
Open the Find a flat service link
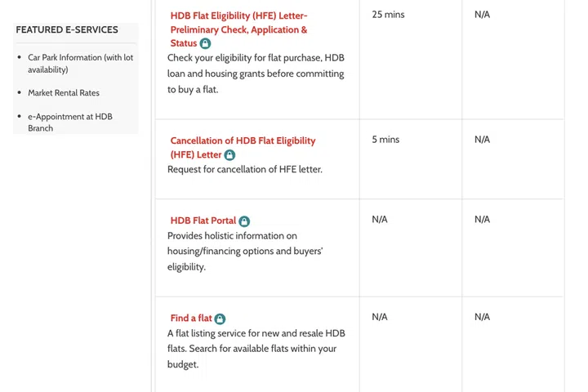(x=191, y=318)
